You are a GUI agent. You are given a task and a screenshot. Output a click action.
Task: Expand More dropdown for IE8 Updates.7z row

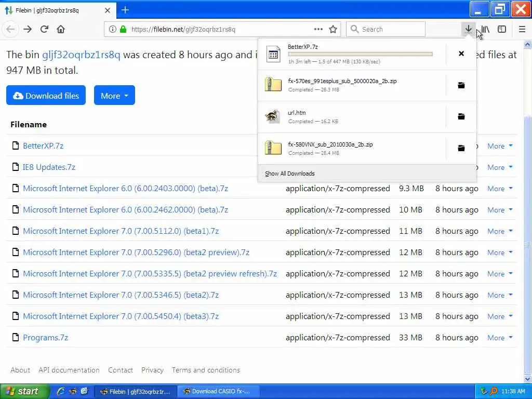500,167
